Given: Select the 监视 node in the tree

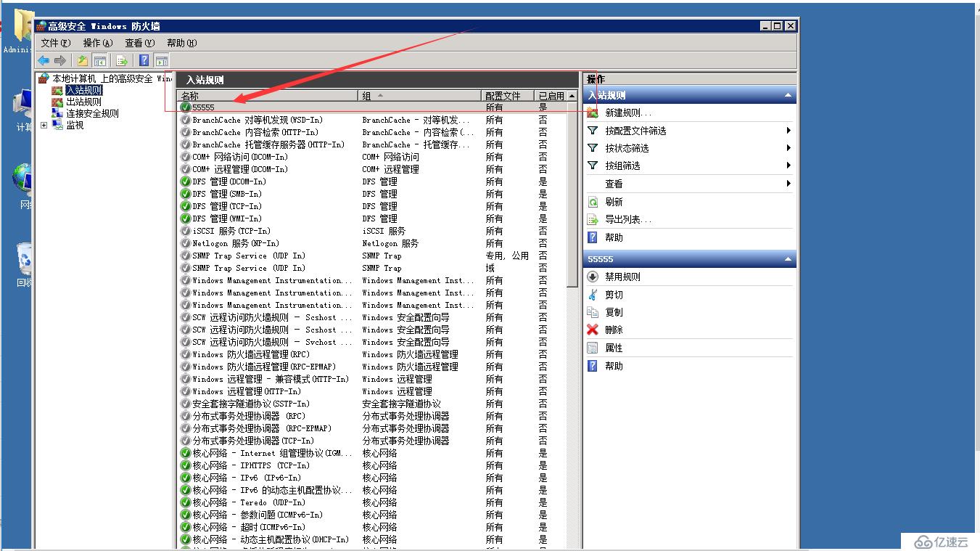Looking at the screenshot, I should coord(75,125).
